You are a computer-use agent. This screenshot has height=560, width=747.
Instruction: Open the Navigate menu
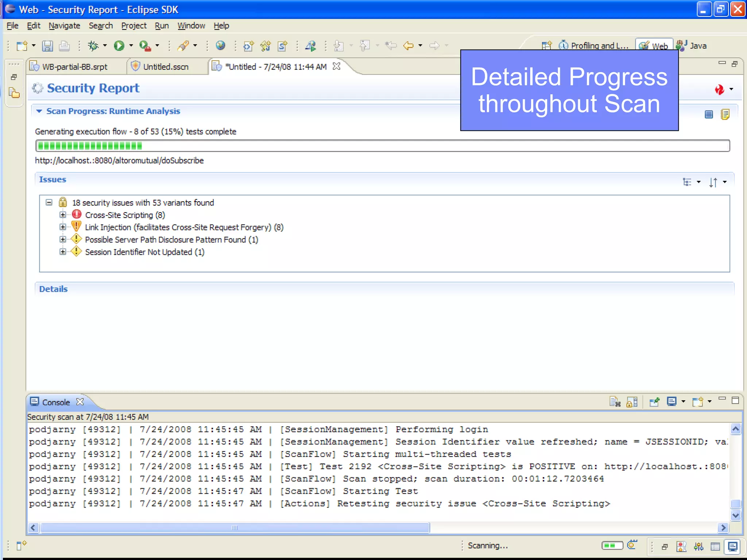coord(64,26)
